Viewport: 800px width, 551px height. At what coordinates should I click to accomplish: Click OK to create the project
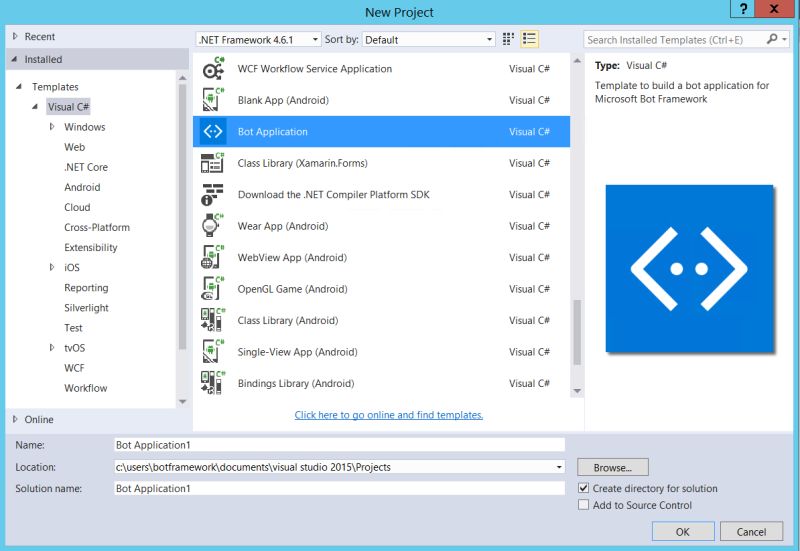683,532
